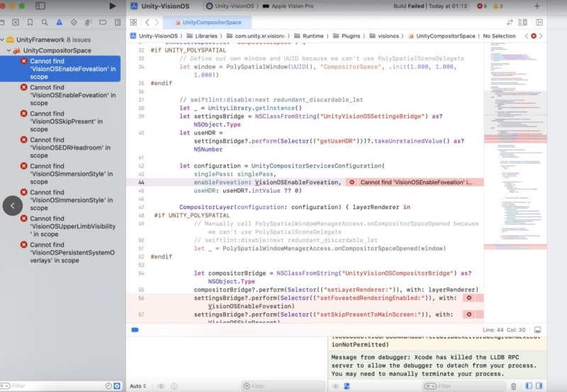Clear the debug console with trash icon

click(513, 386)
